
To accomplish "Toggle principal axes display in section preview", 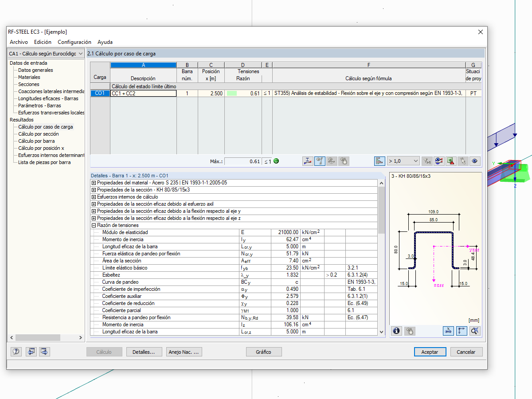I will [462, 331].
